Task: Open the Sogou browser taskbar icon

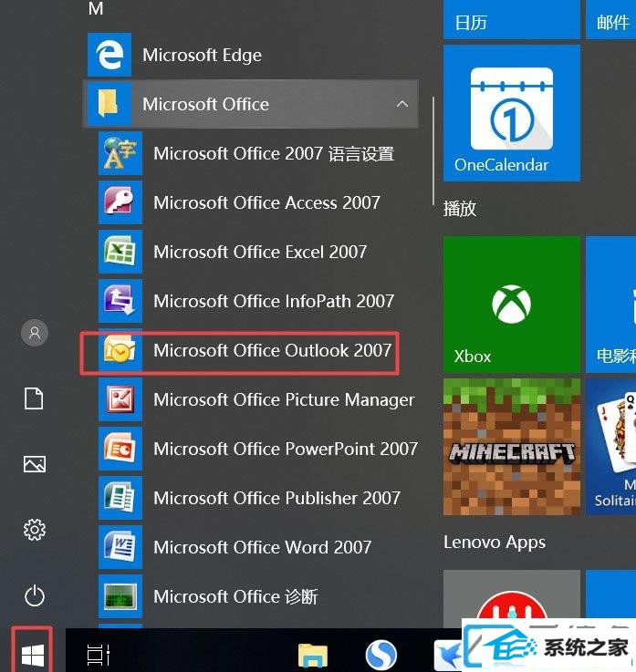Action: coord(381,656)
